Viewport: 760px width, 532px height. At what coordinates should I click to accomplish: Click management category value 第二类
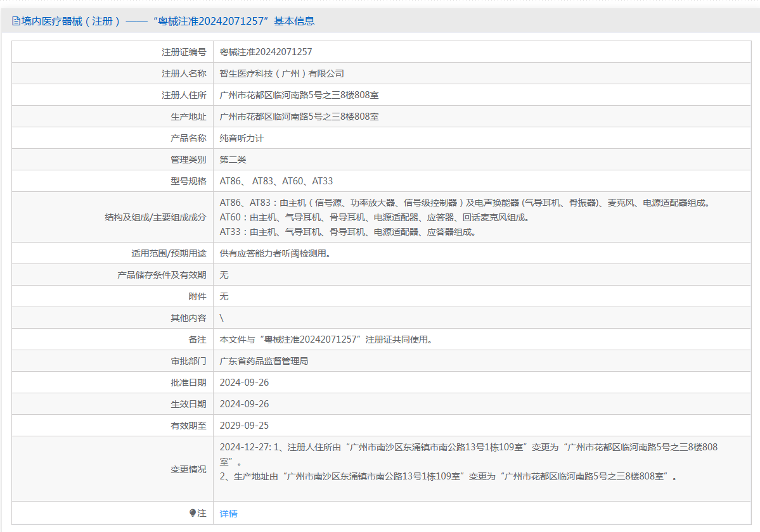233,160
